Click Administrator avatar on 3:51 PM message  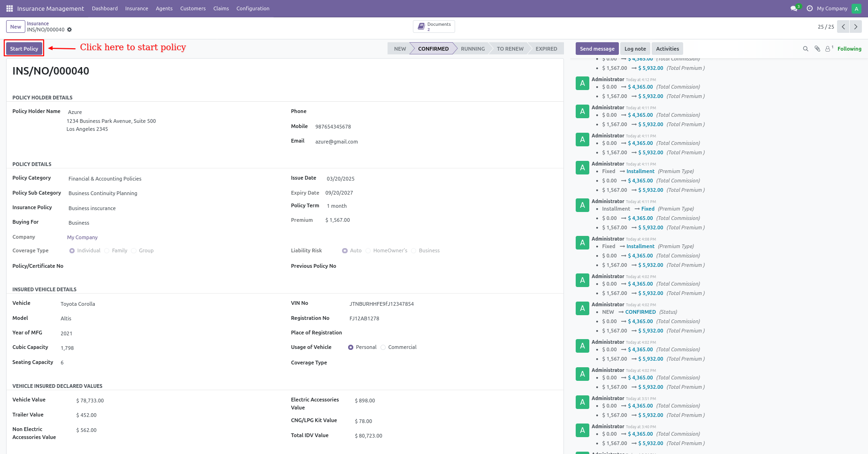[x=582, y=402]
